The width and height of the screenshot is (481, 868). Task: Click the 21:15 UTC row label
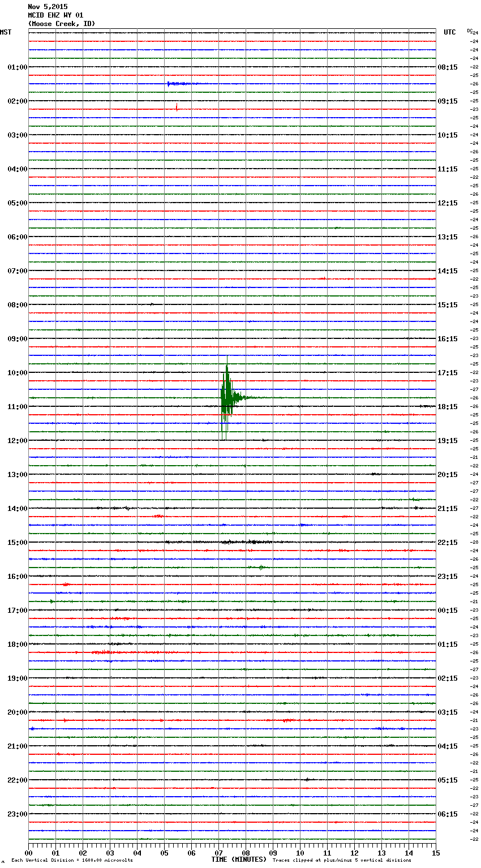(448, 508)
